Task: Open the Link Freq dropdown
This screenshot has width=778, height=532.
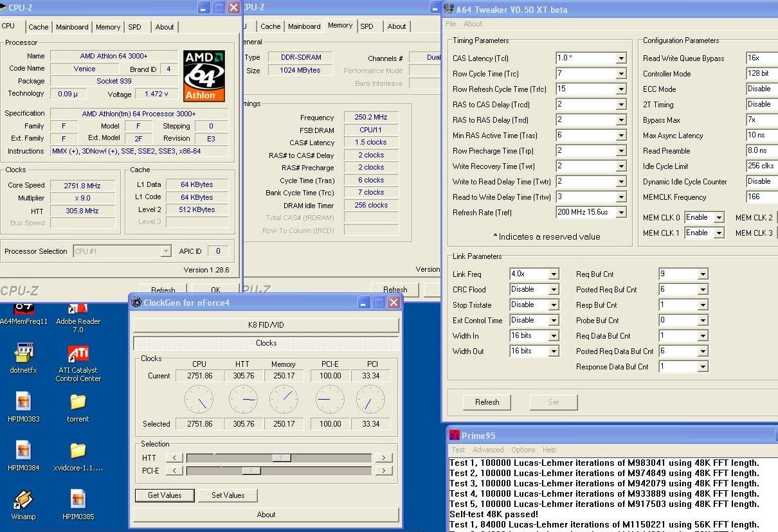Action: [554, 274]
